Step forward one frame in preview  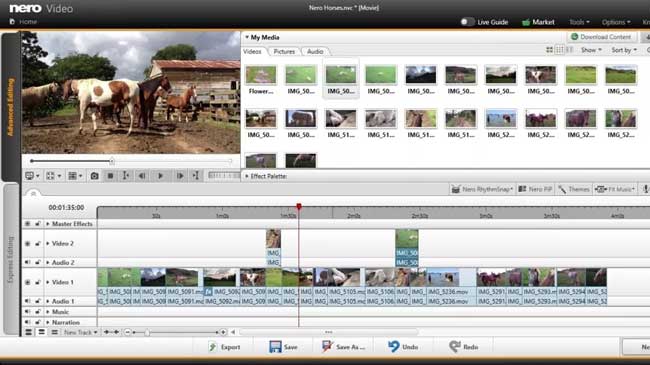pyautogui.click(x=180, y=176)
